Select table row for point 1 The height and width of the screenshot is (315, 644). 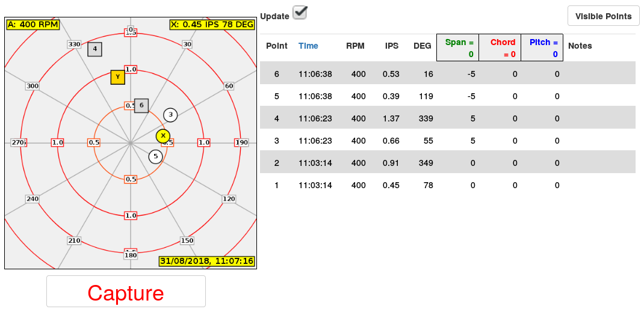click(x=447, y=185)
